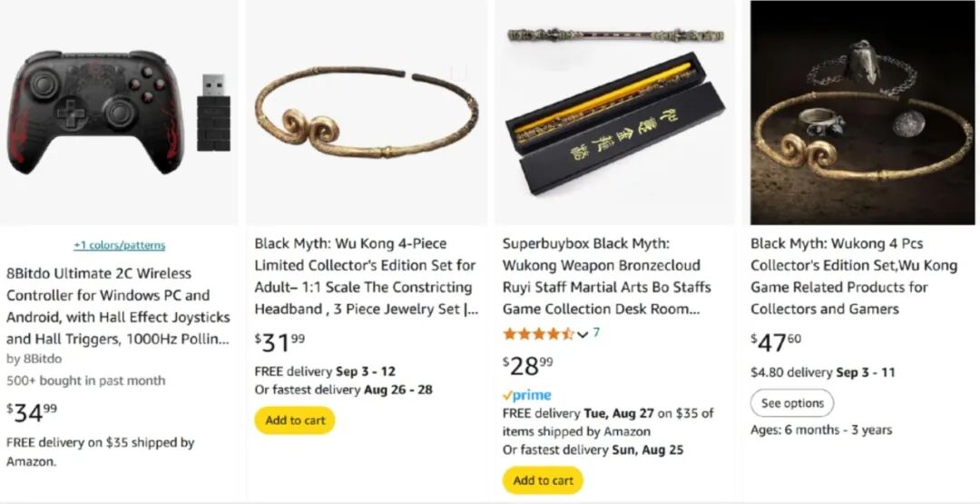The width and height of the screenshot is (980, 504).
Task: Click the 'by 8Bitdo' brand text
Action: [x=34, y=359]
